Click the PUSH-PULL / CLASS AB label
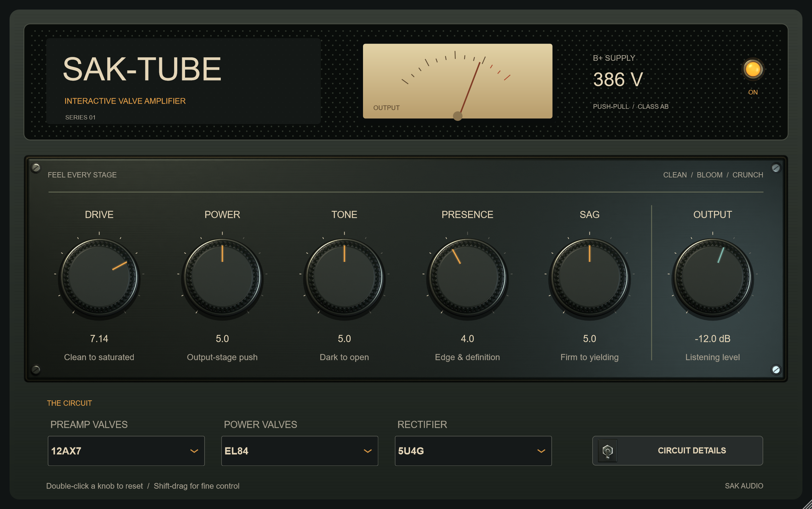 (630, 106)
